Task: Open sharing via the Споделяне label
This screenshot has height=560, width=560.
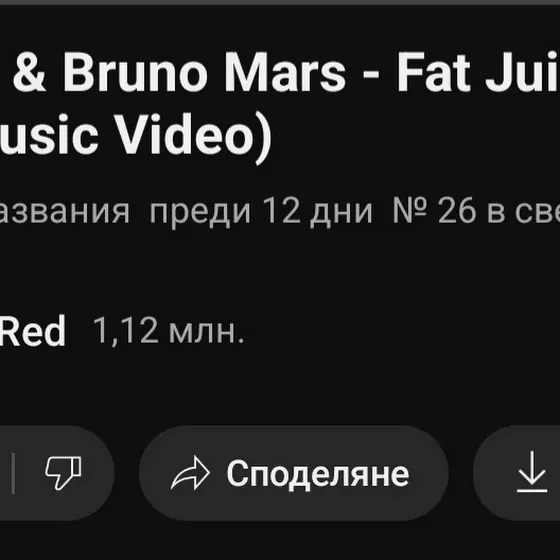Action: [318, 474]
